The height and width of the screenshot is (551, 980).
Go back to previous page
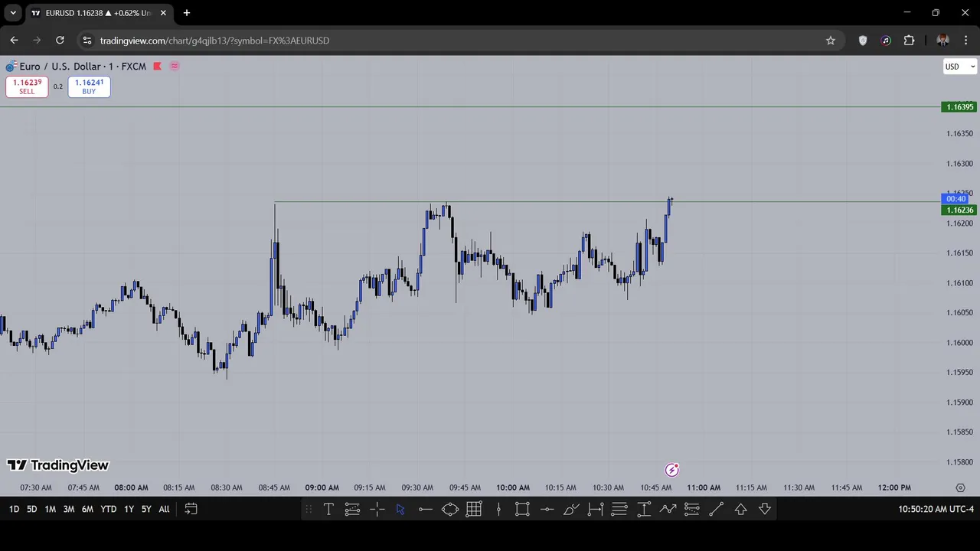click(14, 41)
